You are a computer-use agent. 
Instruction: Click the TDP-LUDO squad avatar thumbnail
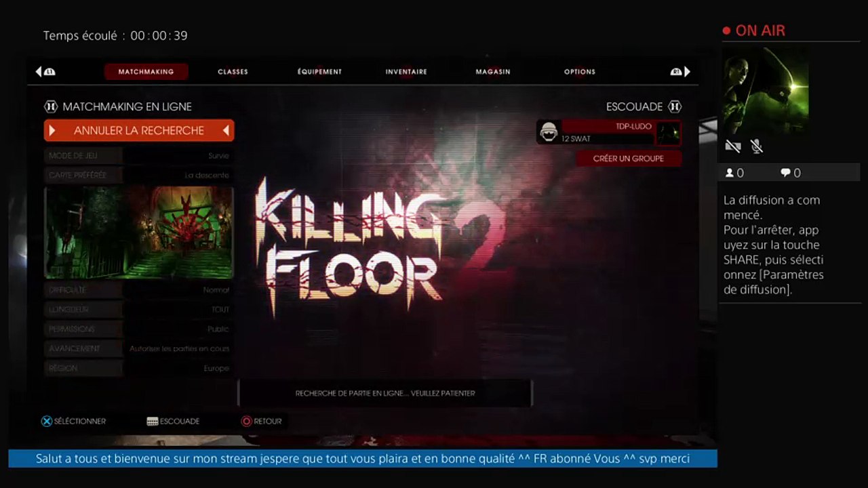coord(669,133)
